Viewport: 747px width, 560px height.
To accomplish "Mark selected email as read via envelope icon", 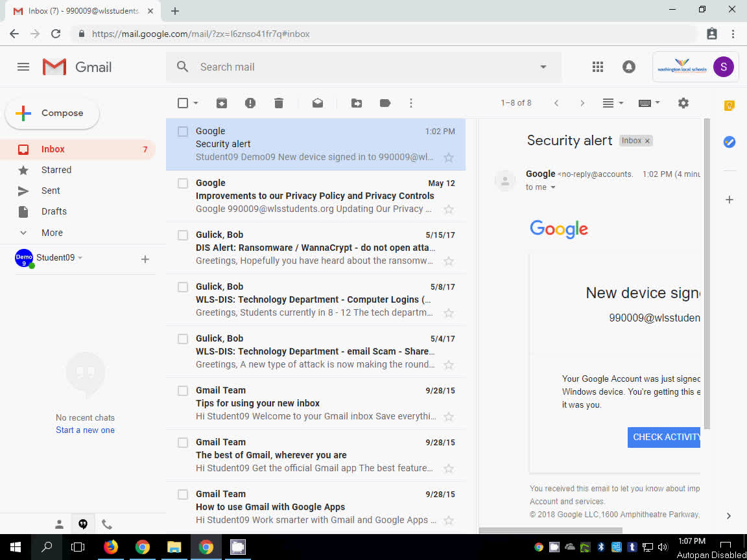I will [x=317, y=102].
